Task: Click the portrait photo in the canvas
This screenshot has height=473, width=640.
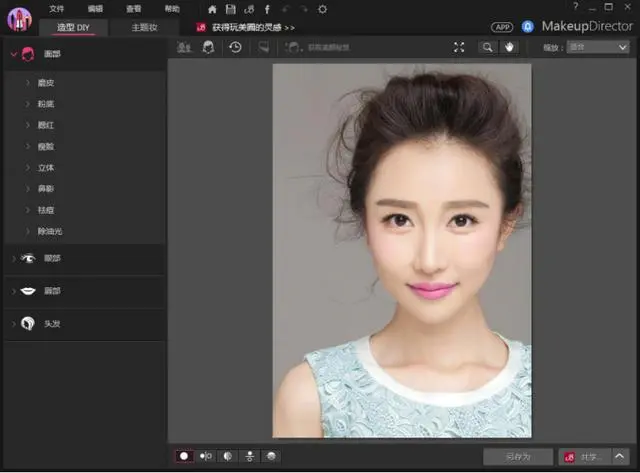Action: pyautogui.click(x=402, y=251)
